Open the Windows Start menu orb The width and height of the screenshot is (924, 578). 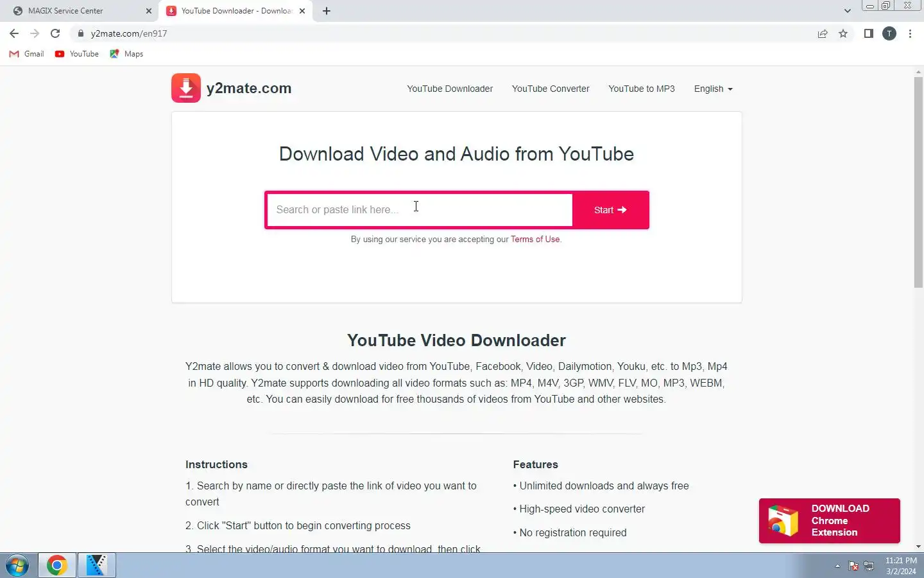[x=17, y=565]
